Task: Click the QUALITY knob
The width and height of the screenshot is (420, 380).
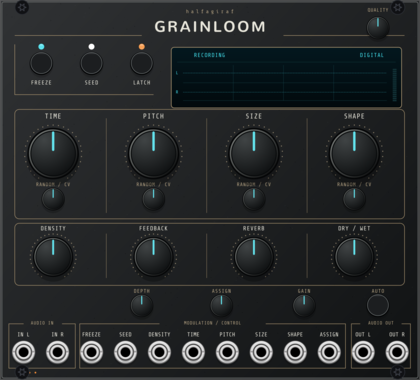Action: click(378, 28)
